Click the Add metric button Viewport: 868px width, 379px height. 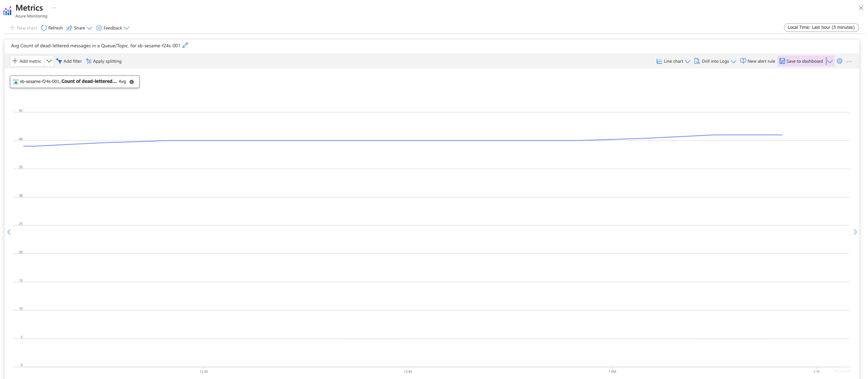pos(26,61)
